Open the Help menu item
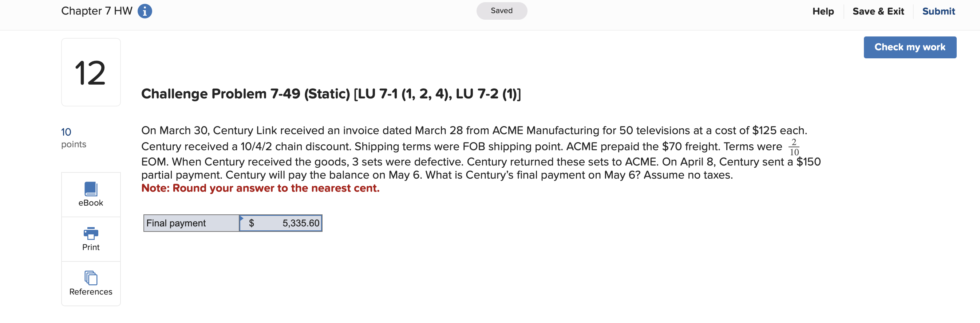This screenshot has width=980, height=323. pos(823,11)
